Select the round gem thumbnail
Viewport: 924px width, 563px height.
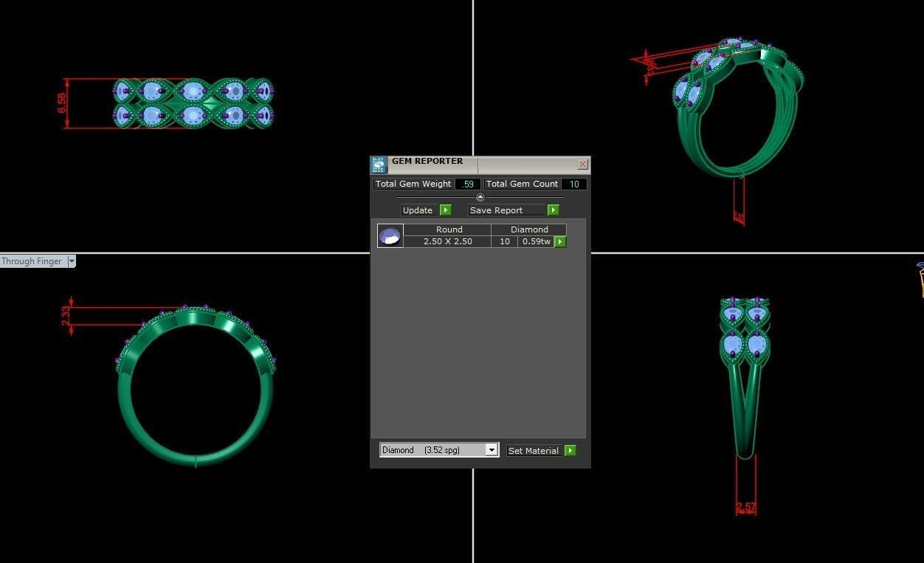390,235
